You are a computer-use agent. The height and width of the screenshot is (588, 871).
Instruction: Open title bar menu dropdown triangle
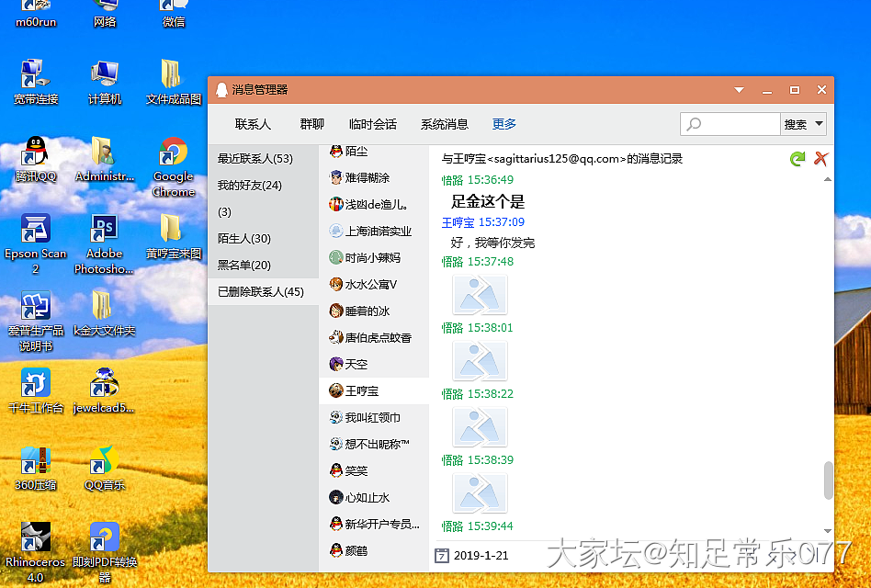click(x=739, y=90)
